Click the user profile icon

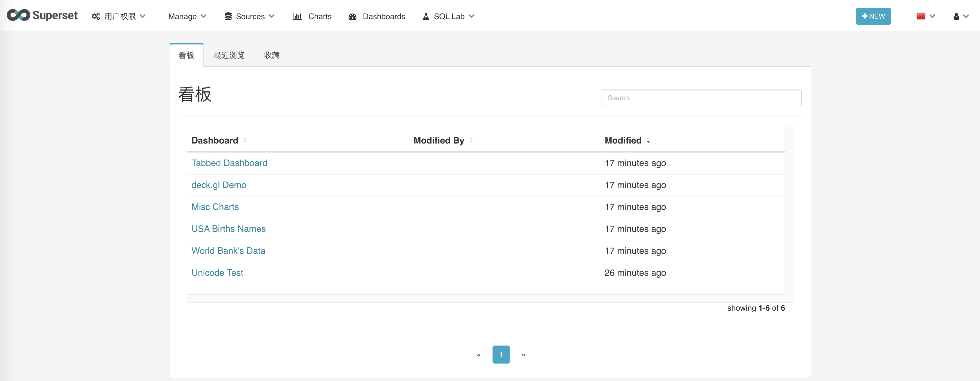[x=956, y=16]
